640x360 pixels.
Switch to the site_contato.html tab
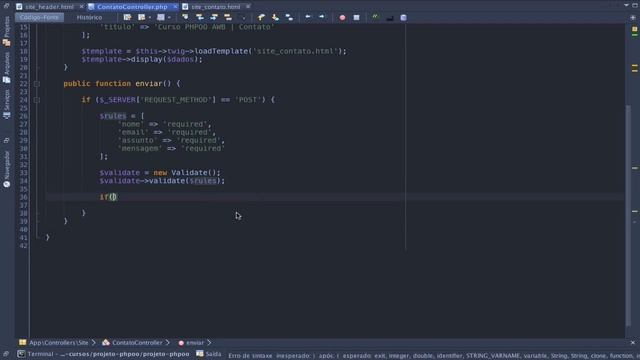pyautogui.click(x=215, y=7)
